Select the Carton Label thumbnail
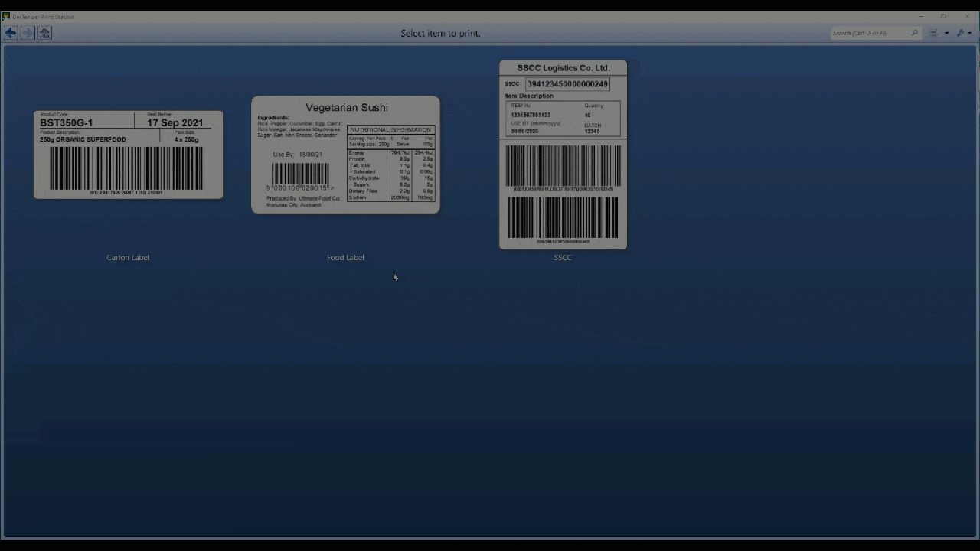 (129, 155)
